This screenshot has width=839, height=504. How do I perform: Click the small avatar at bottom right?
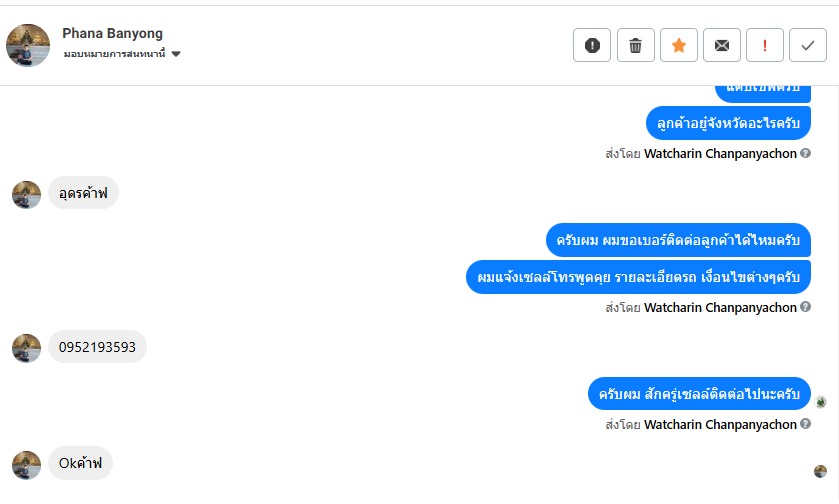point(820,471)
